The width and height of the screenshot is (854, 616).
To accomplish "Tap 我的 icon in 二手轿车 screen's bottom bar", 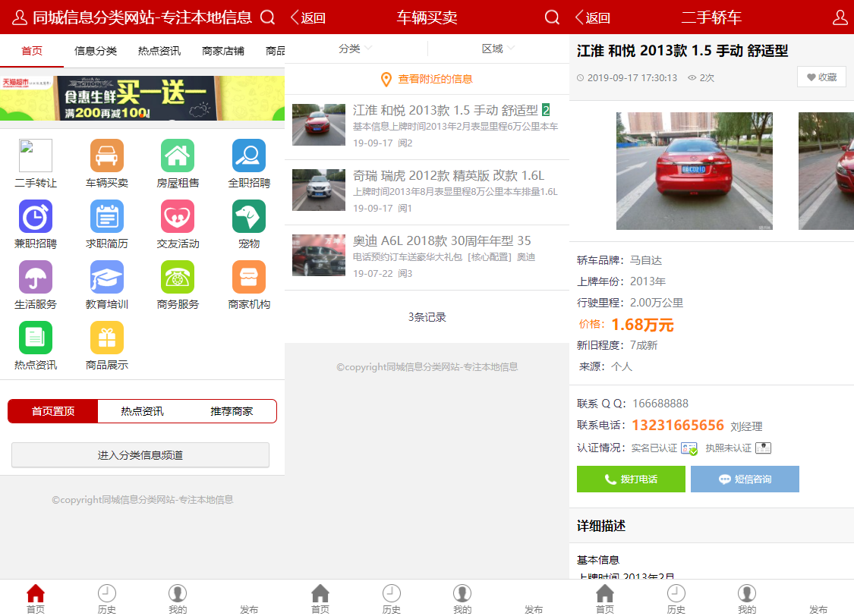I will pyautogui.click(x=747, y=592).
